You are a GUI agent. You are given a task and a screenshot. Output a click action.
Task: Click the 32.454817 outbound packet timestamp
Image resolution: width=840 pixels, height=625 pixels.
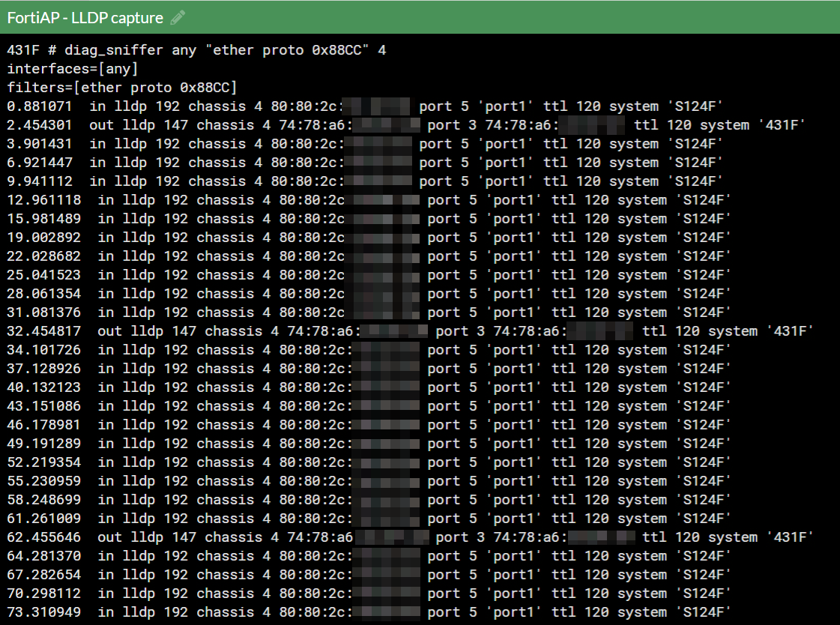(x=44, y=331)
